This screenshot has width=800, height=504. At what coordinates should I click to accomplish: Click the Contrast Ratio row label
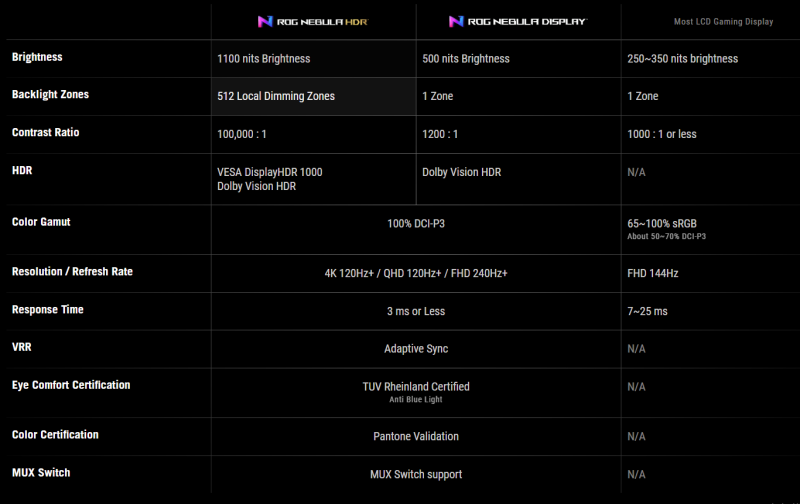click(x=45, y=133)
